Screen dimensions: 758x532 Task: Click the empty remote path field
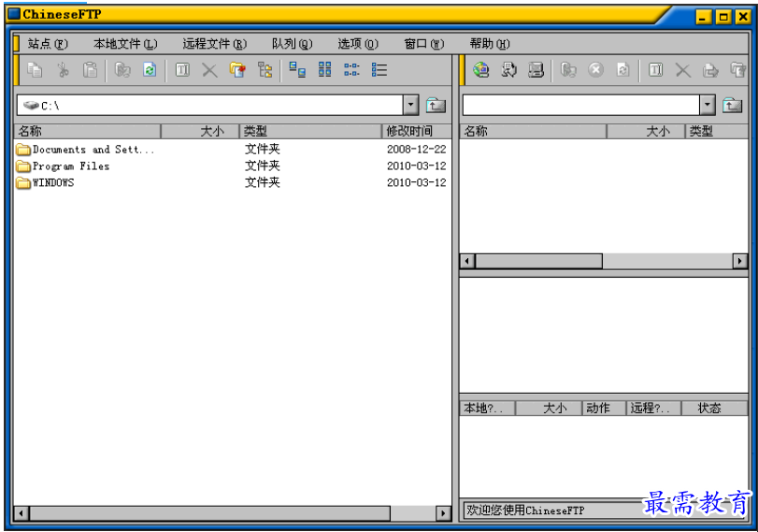tap(581, 105)
